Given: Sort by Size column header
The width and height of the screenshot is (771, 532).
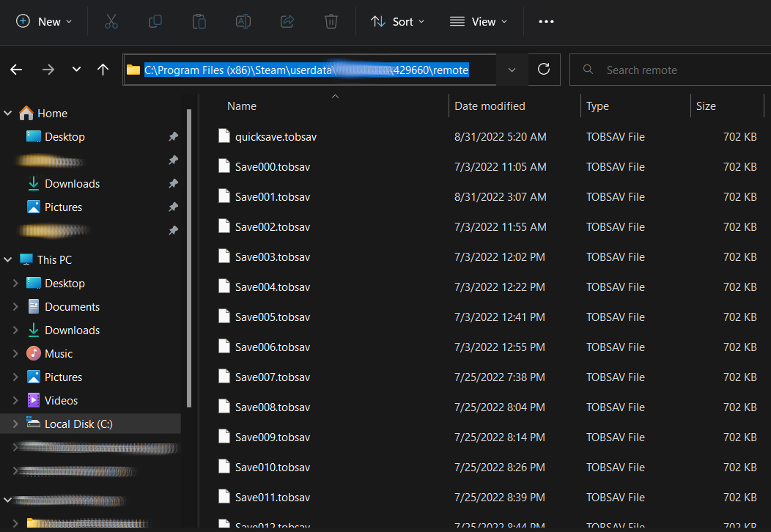Looking at the screenshot, I should coord(706,106).
